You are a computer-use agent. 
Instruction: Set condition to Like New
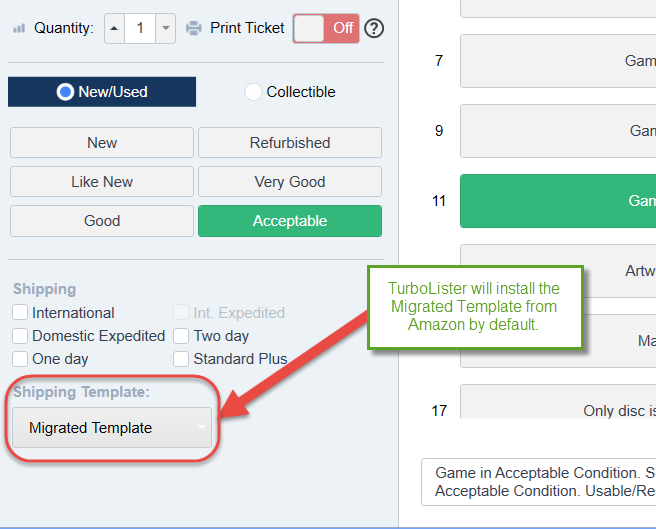pos(102,182)
